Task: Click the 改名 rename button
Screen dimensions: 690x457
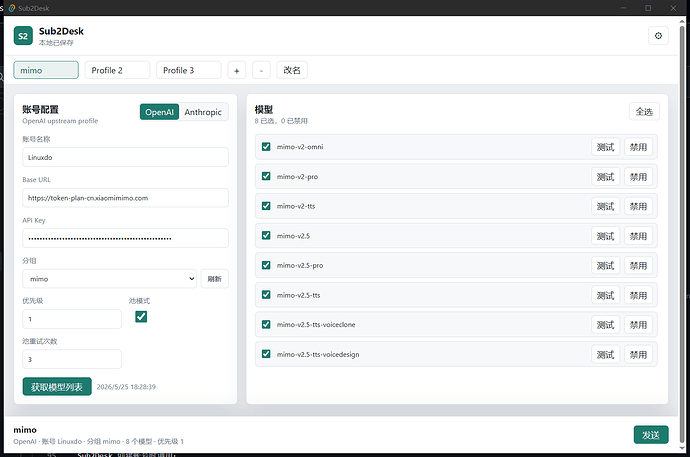Action: (x=292, y=70)
